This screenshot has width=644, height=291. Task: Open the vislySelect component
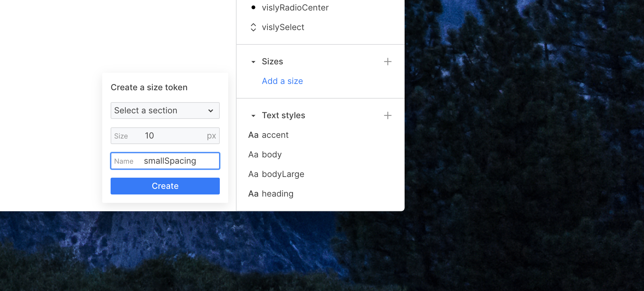[x=283, y=27]
